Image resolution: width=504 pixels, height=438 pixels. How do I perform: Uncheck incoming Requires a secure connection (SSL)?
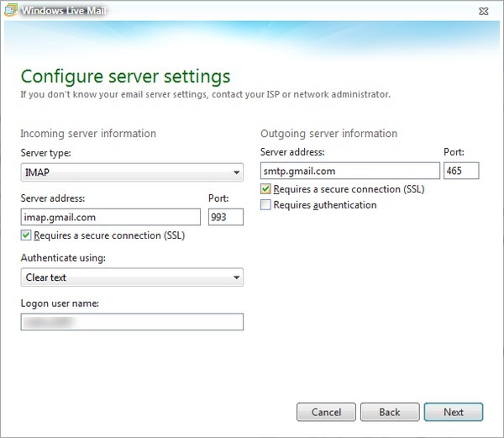(x=26, y=235)
